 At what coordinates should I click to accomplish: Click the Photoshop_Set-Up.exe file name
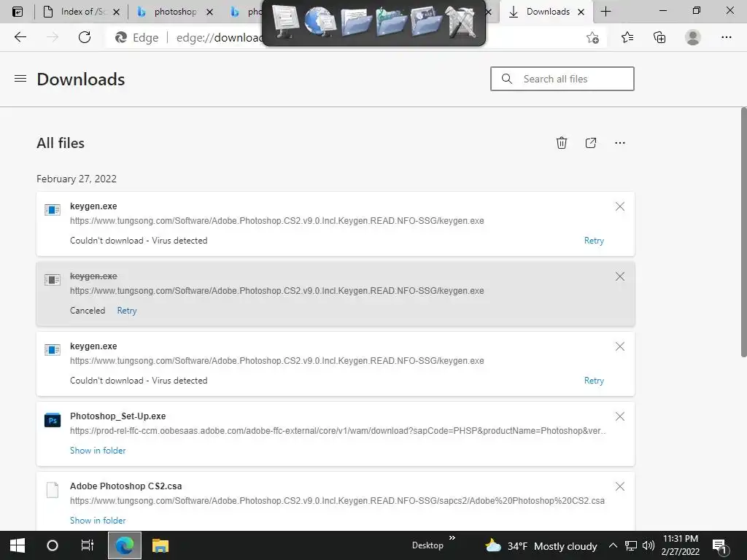click(x=117, y=416)
